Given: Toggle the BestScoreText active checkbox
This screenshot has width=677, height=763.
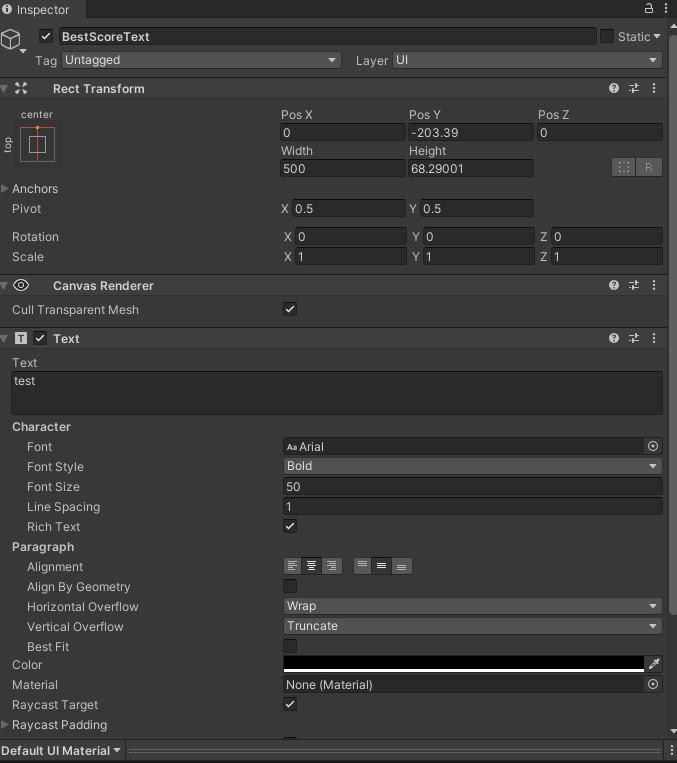Looking at the screenshot, I should click(x=46, y=36).
